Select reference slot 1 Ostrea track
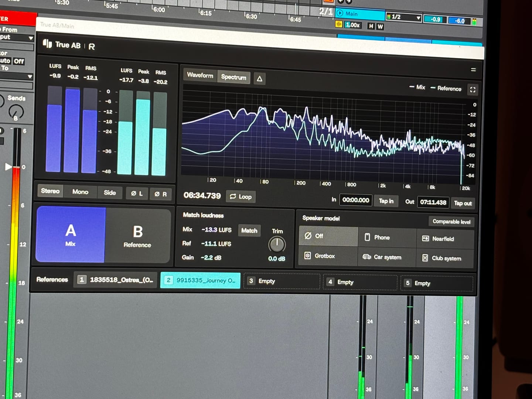The width and height of the screenshot is (532, 399). coord(116,280)
